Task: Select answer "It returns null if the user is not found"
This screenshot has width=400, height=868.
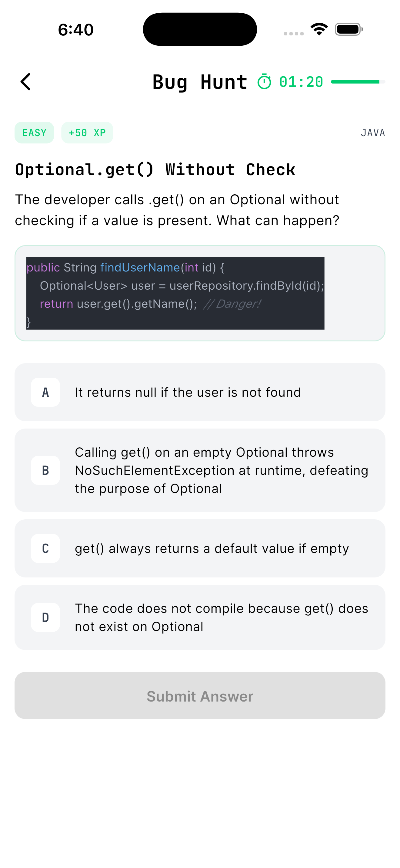Action: [200, 392]
